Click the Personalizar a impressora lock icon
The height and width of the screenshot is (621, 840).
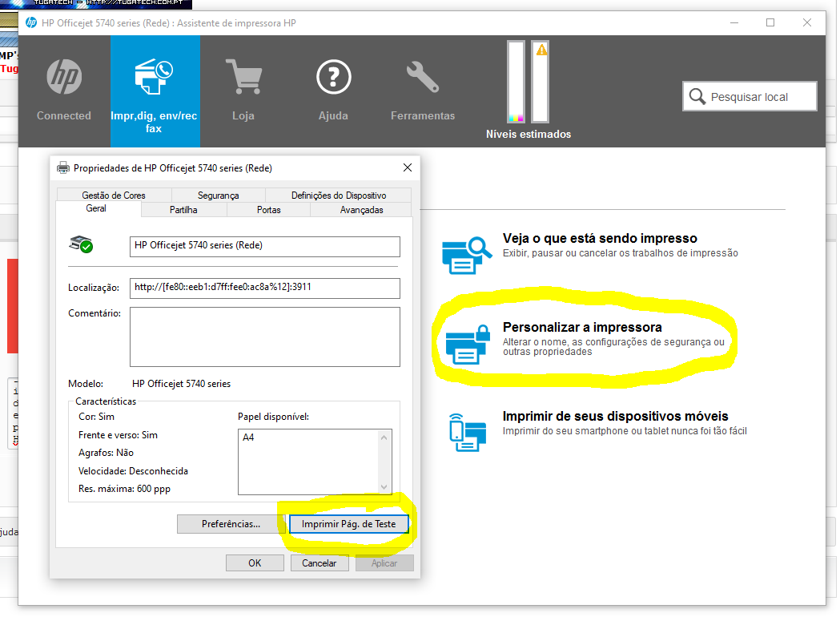466,343
